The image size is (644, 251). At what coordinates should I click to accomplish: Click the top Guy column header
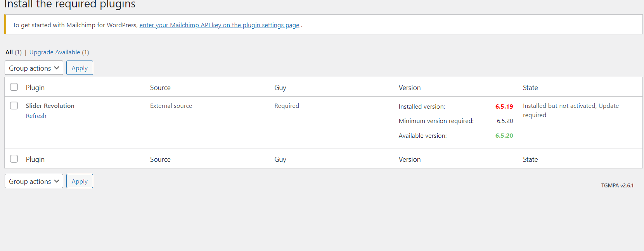click(280, 88)
